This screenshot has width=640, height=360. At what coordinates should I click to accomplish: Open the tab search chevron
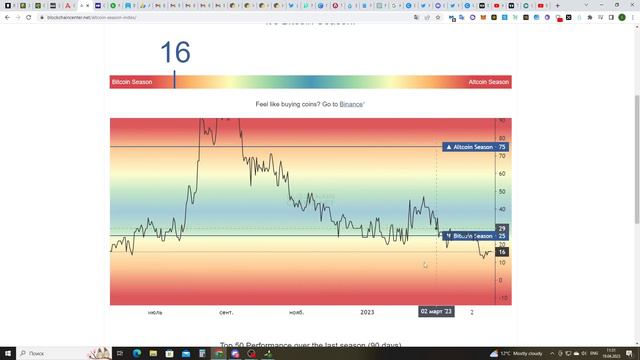tap(587, 5)
